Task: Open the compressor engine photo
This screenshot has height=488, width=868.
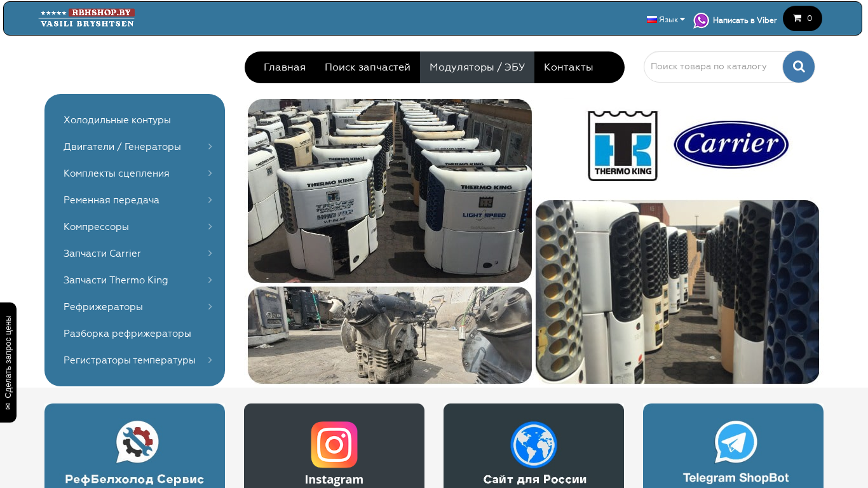Action: coord(390,335)
